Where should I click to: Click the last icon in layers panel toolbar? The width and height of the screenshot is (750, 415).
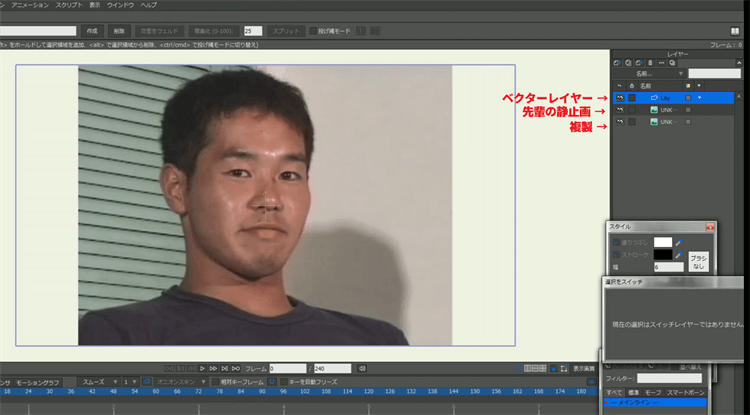673,63
